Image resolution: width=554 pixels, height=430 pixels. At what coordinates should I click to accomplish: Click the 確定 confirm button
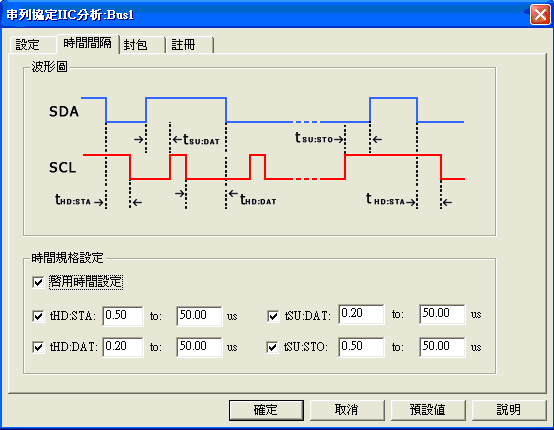pyautogui.click(x=266, y=410)
